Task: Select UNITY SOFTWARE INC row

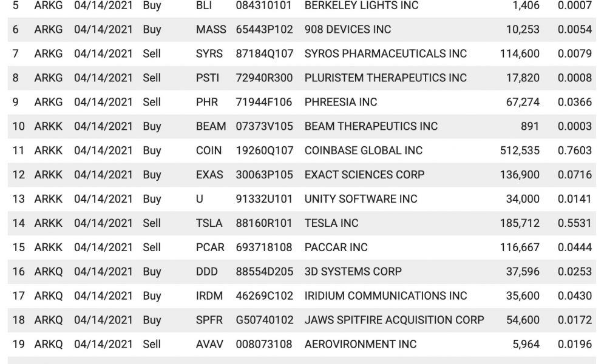Action: point(302,199)
